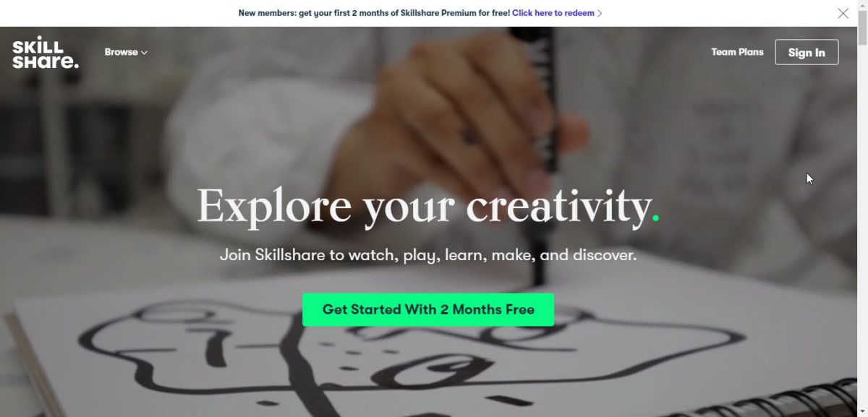
Task: Click the green dot after 'creativity'
Action: pos(655,217)
